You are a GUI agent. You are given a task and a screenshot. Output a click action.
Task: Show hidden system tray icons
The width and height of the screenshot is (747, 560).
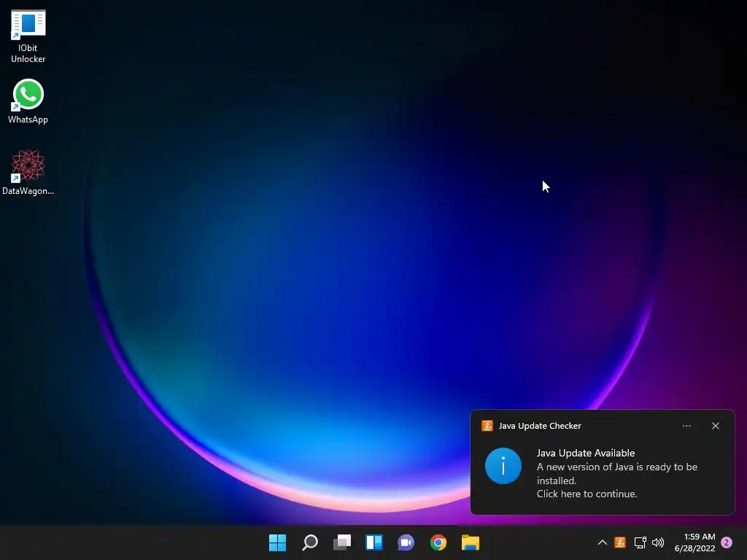click(602, 542)
